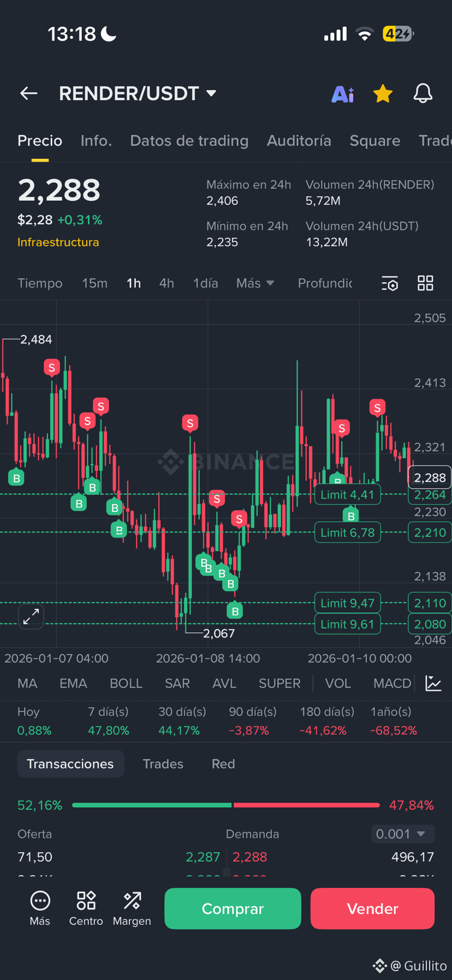Open the Infraestructura category link
This screenshot has height=980, width=452.
click(58, 242)
